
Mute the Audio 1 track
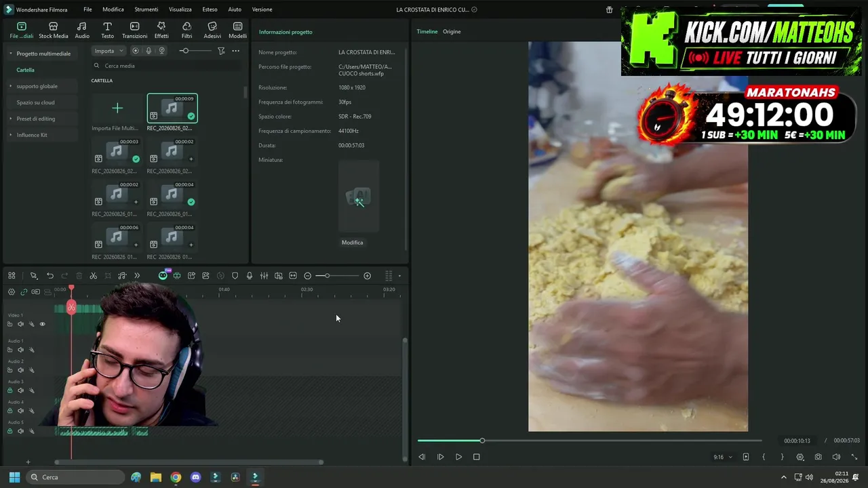[x=20, y=350]
